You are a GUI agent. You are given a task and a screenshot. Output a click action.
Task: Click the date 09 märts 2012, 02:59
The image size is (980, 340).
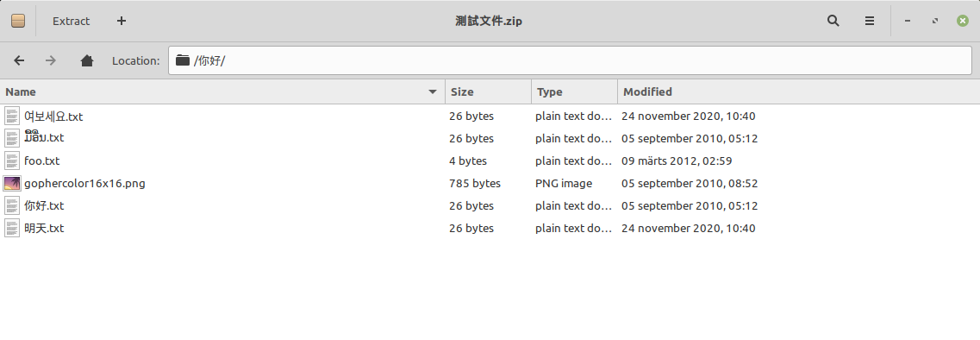[677, 161]
